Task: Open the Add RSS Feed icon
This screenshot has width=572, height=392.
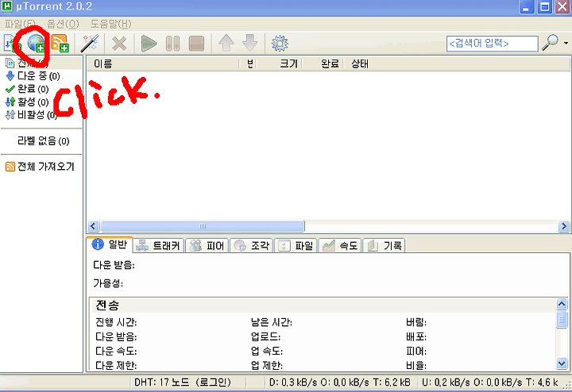Action: (60, 43)
